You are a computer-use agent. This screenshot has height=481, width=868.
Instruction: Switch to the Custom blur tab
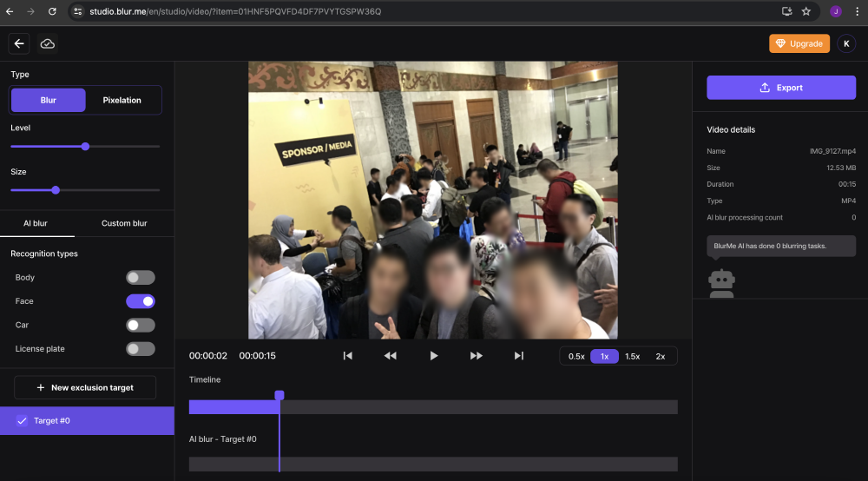click(124, 223)
